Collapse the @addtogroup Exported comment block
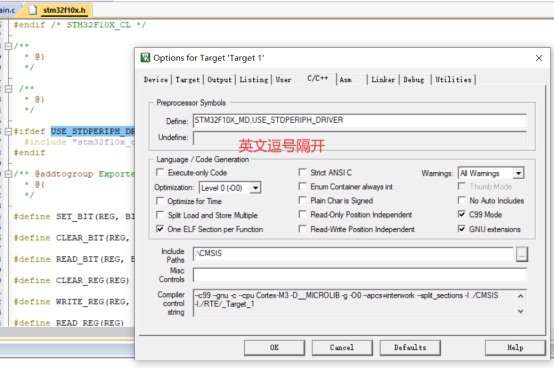The height and width of the screenshot is (368, 554). (x=8, y=174)
